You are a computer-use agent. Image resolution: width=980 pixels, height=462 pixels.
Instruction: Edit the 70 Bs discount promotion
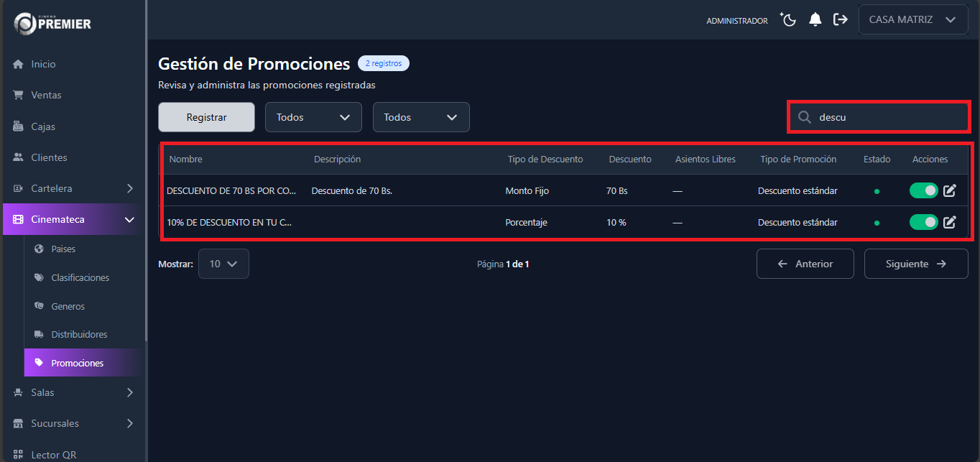click(x=949, y=190)
